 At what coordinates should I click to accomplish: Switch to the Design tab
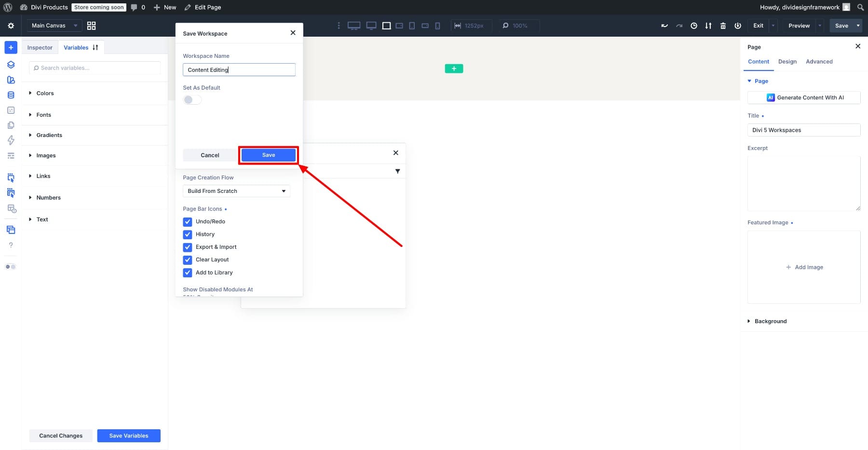click(787, 62)
